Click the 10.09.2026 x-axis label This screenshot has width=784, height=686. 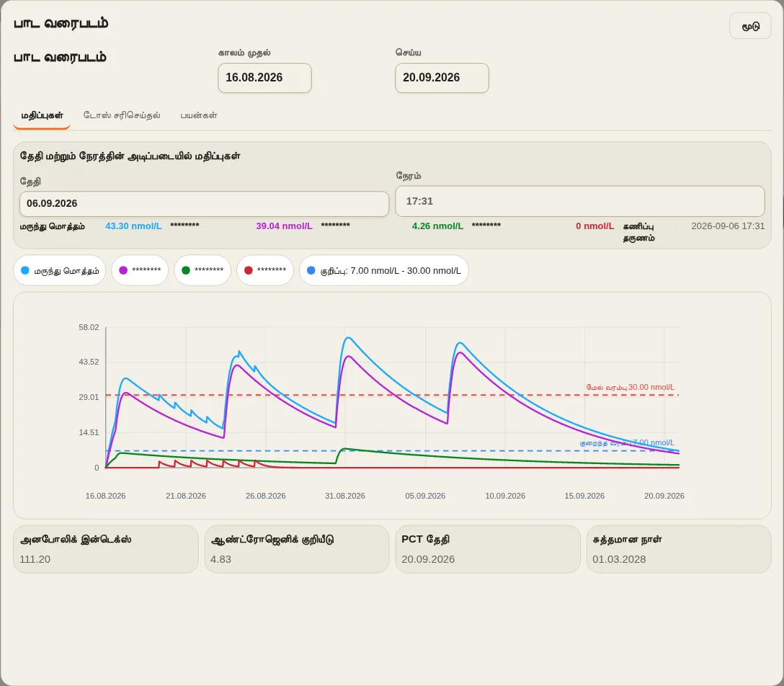[x=505, y=496]
